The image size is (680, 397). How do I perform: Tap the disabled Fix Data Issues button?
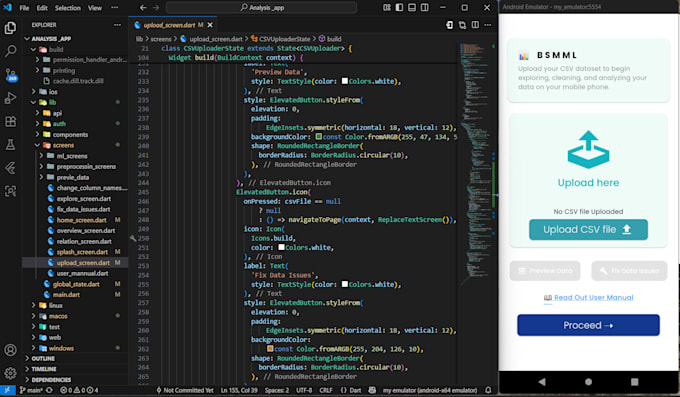tap(629, 271)
